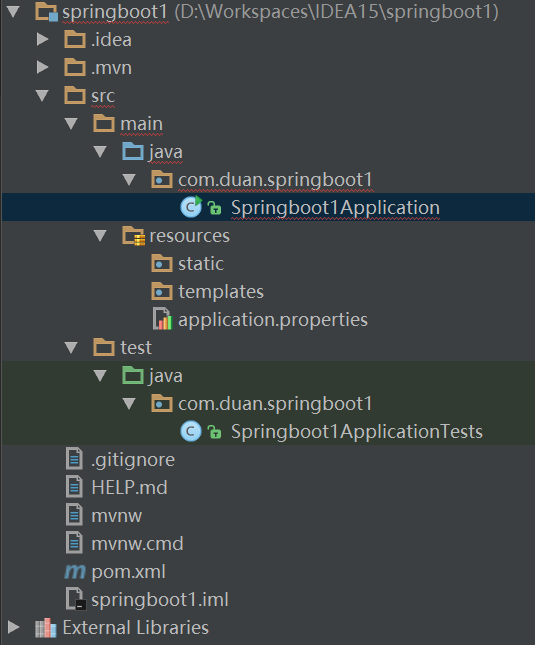Collapse the java folder arrow under main
Image resolution: width=535 pixels, height=645 pixels.
coord(100,151)
